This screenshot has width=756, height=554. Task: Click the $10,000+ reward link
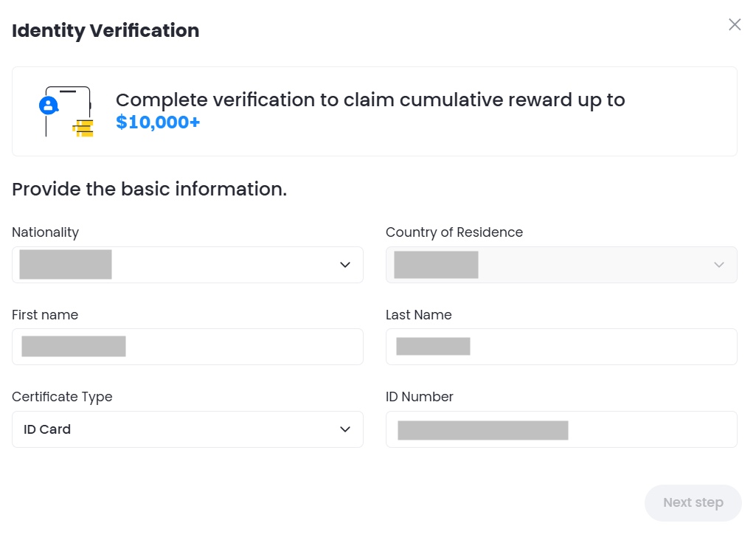coord(157,122)
